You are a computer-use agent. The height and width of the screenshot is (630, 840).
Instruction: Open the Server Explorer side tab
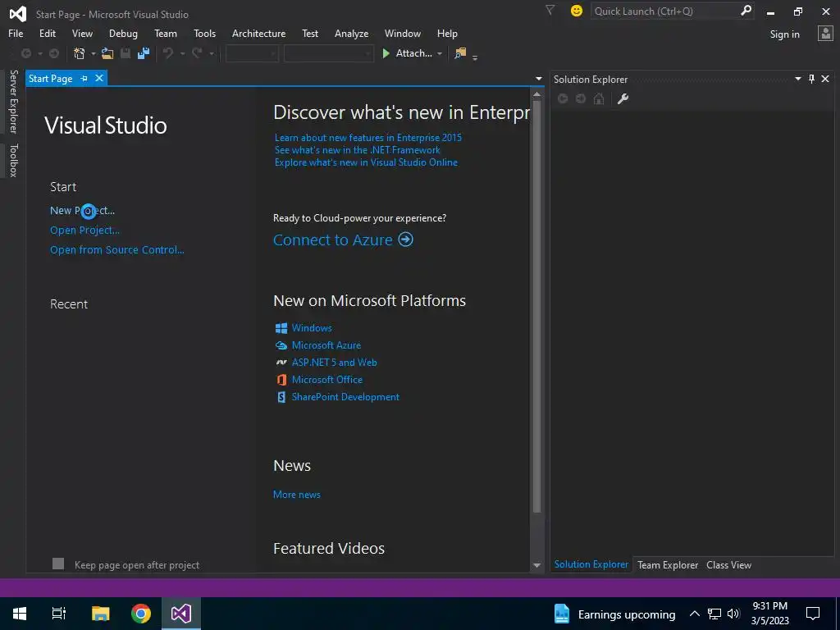[13, 101]
